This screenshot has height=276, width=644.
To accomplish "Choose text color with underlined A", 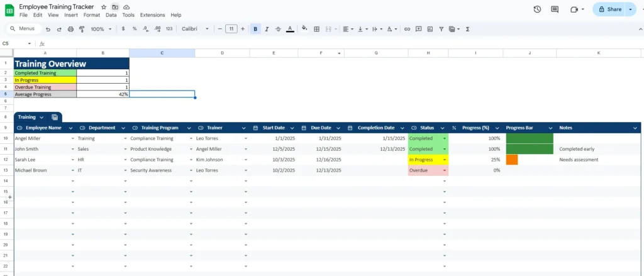I will point(290,29).
